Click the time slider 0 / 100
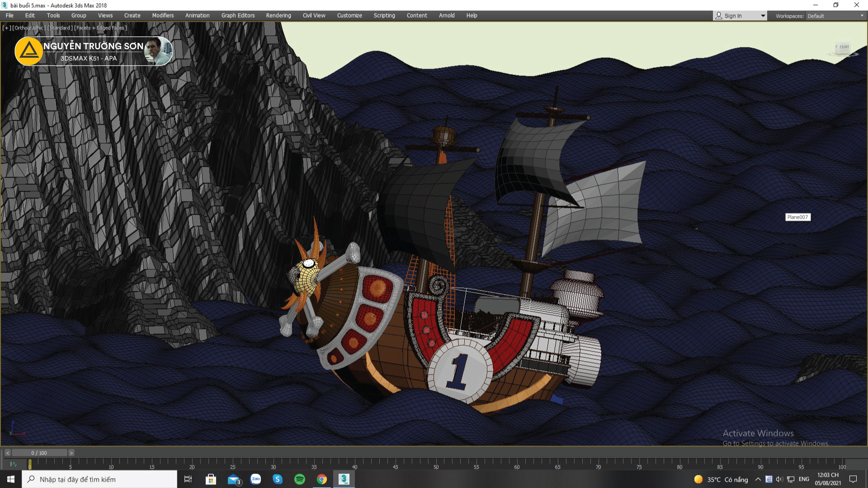This screenshot has width=868, height=488. pos(39,453)
